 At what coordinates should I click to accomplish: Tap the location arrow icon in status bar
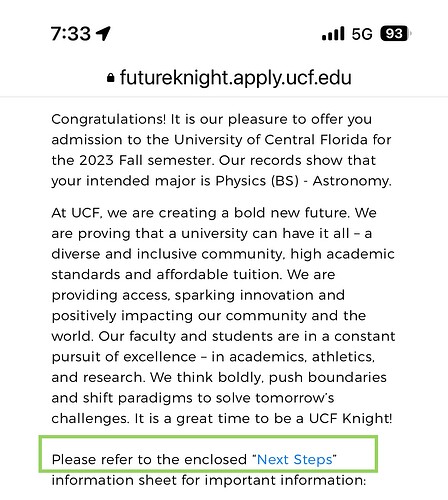coord(103,33)
